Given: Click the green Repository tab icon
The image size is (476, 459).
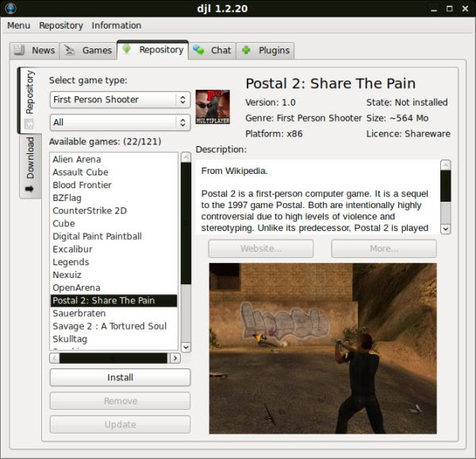Looking at the screenshot, I should (x=127, y=49).
